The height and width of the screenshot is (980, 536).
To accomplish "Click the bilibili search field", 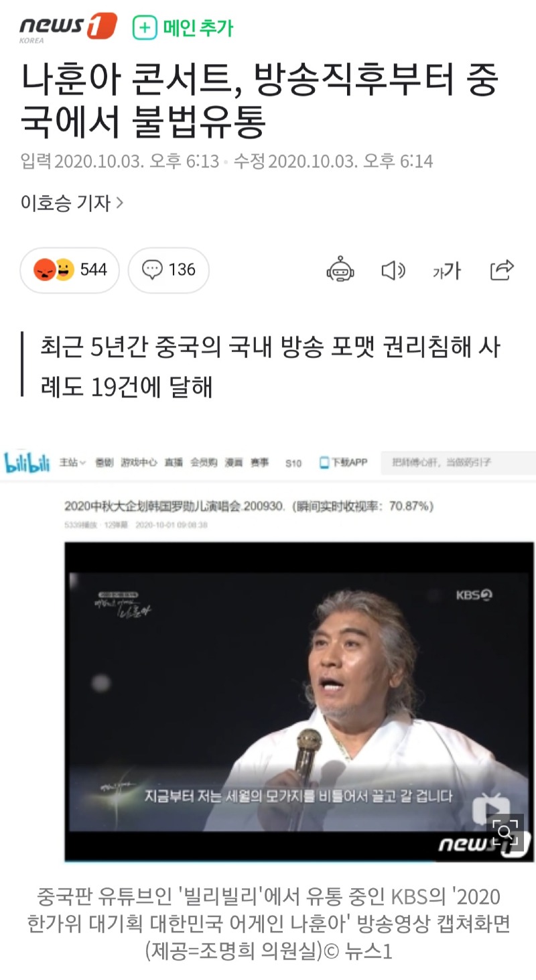I will [x=458, y=463].
